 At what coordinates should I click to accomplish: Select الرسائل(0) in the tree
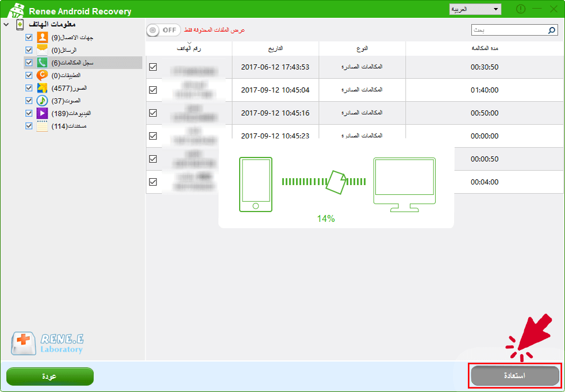(64, 50)
